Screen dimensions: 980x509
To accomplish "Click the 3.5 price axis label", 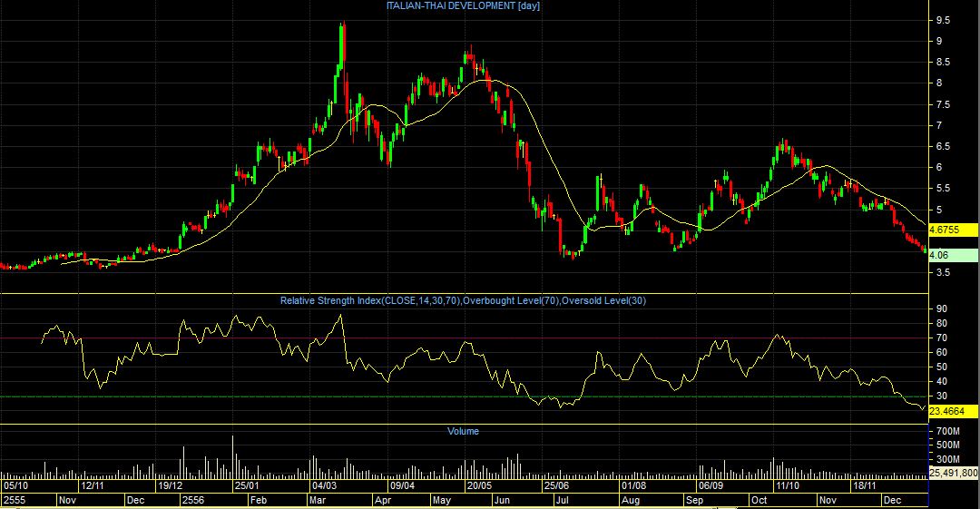I will [x=943, y=272].
